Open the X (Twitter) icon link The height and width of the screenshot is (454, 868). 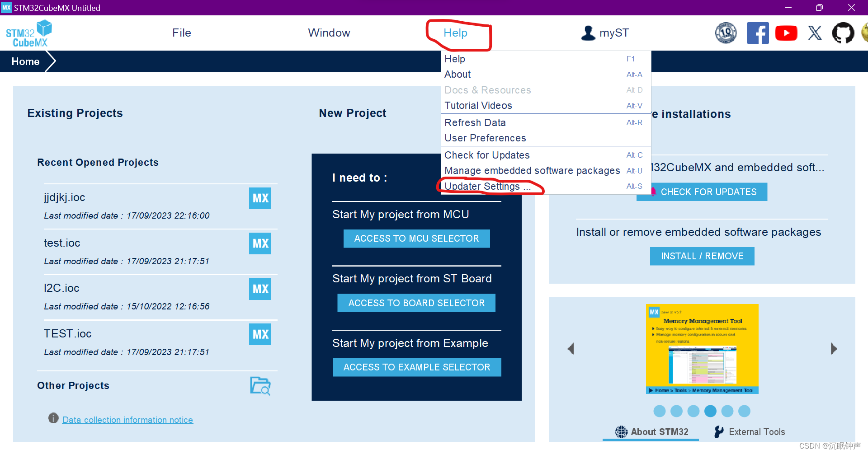pyautogui.click(x=815, y=33)
